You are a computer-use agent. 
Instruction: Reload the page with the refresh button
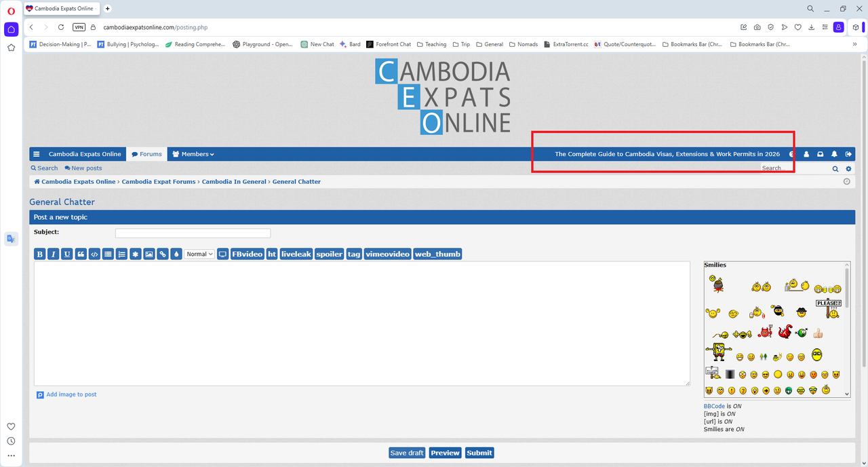[x=61, y=27]
